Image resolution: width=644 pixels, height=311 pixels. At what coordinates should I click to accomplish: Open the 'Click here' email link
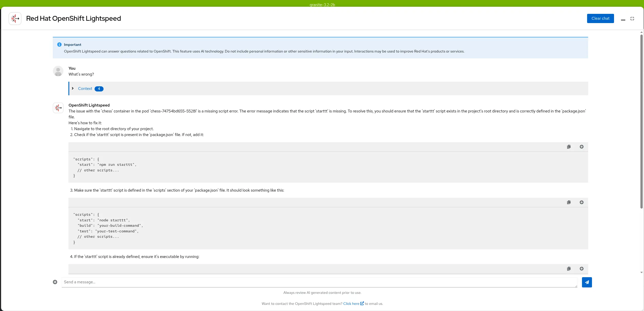pos(353,304)
